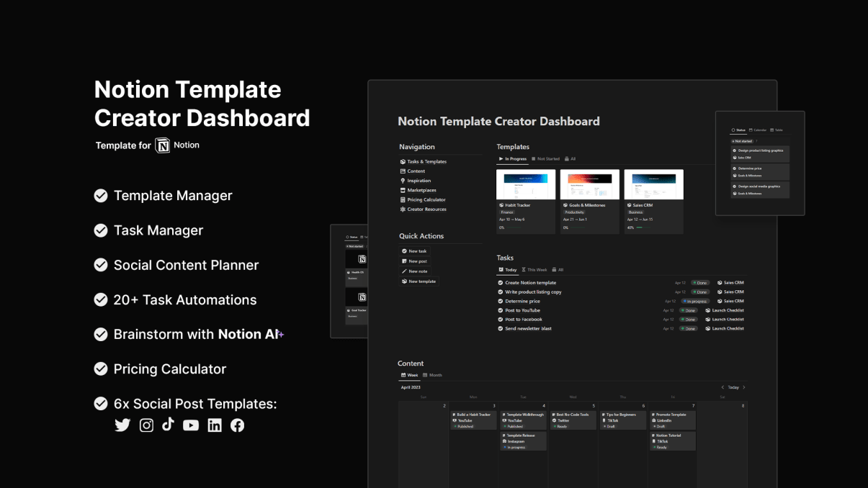
Task: Navigate to the Marketplaces page
Action: point(423,190)
